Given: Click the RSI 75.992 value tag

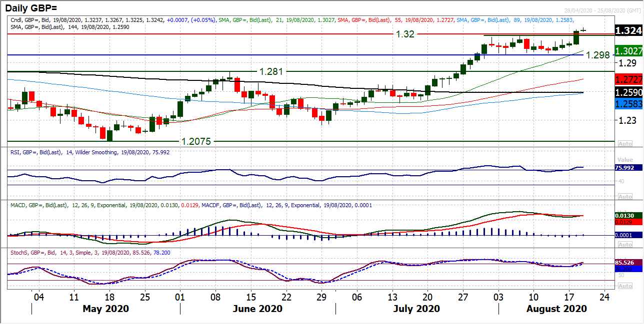Looking at the screenshot, I should pos(625,168).
